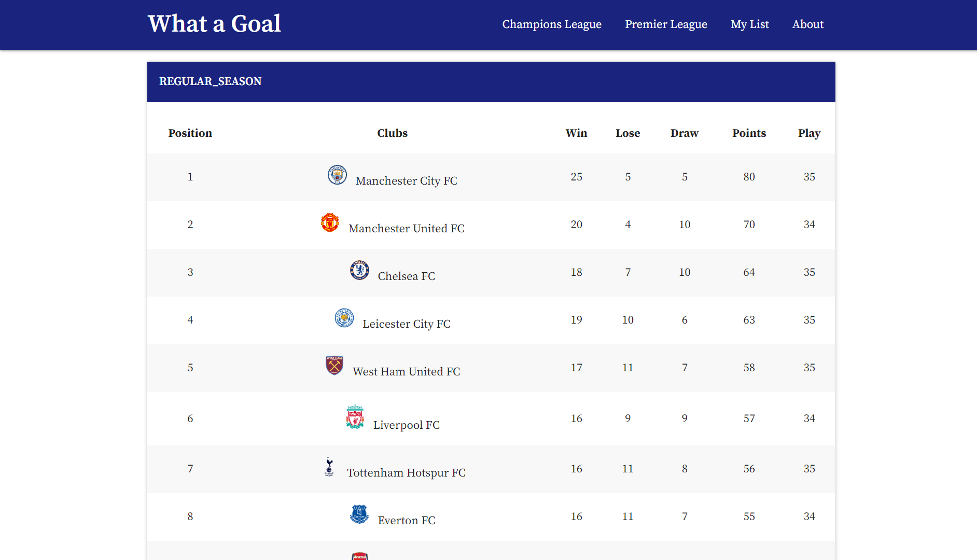The width and height of the screenshot is (977, 560).
Task: Click the West Ham United crest
Action: click(334, 366)
